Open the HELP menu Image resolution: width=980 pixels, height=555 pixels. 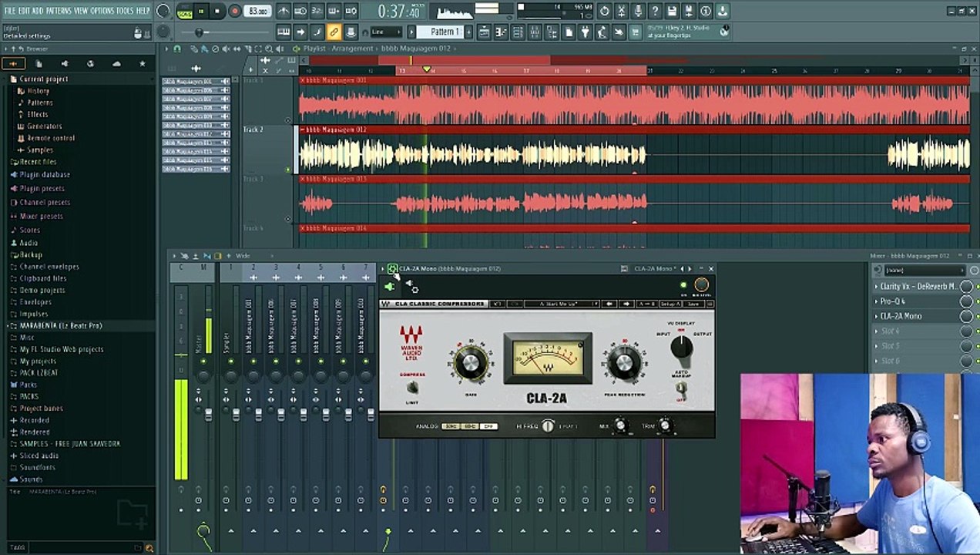(x=143, y=11)
